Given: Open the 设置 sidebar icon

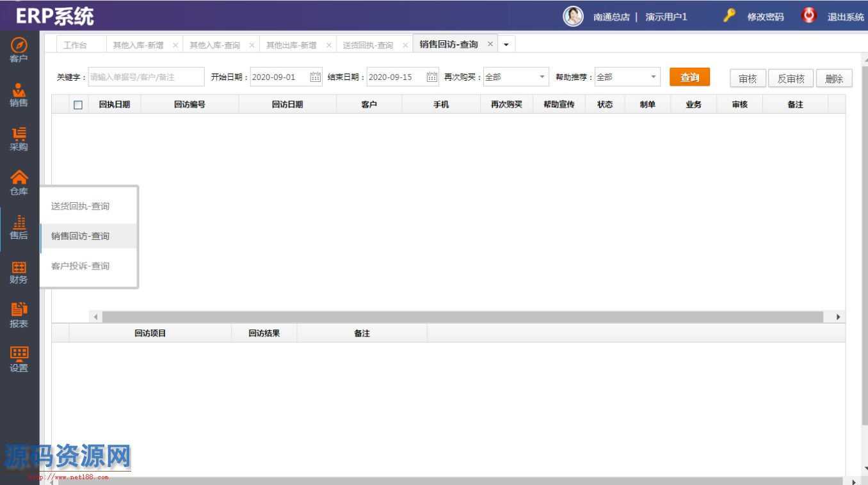Looking at the screenshot, I should click(19, 354).
